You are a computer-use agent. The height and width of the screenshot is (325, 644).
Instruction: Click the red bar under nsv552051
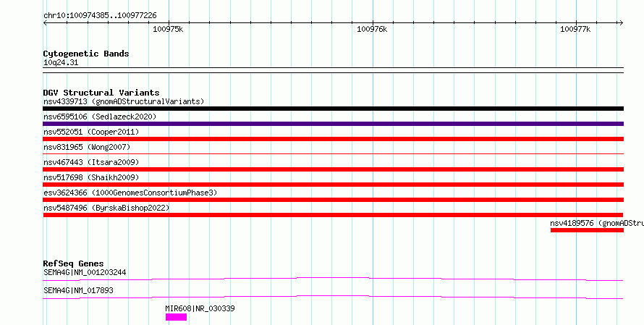coord(333,139)
